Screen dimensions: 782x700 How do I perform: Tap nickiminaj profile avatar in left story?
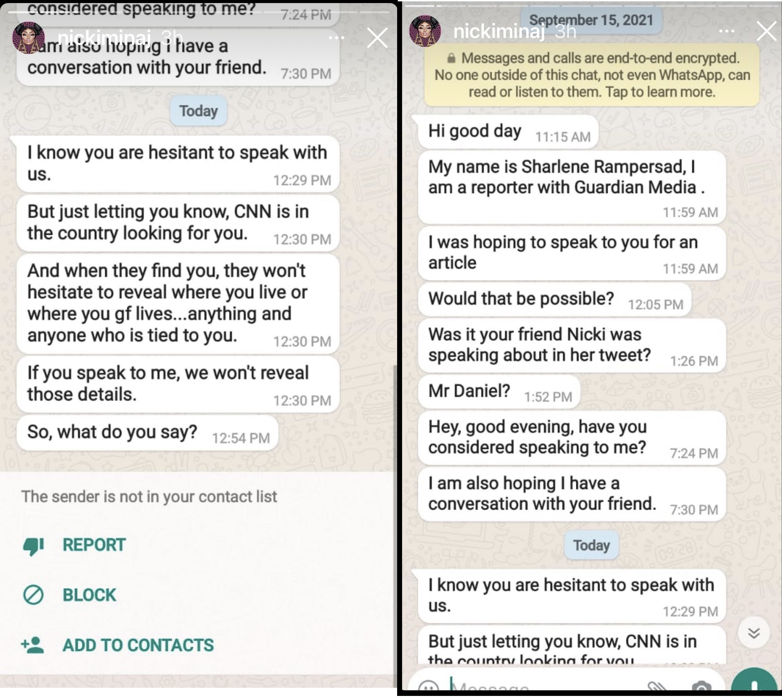(29, 38)
